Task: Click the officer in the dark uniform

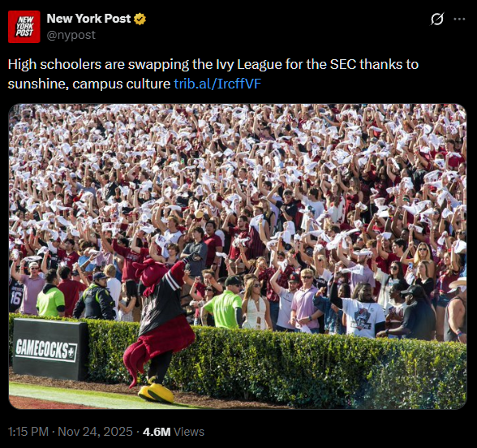Action: [96, 296]
